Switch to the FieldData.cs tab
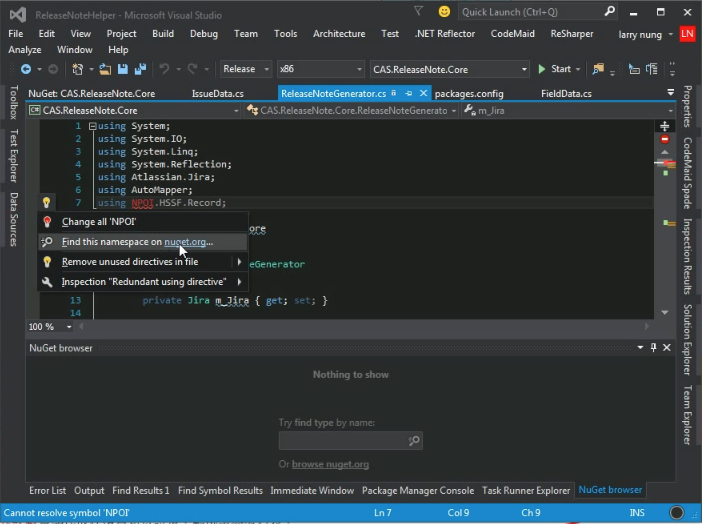 566,94
